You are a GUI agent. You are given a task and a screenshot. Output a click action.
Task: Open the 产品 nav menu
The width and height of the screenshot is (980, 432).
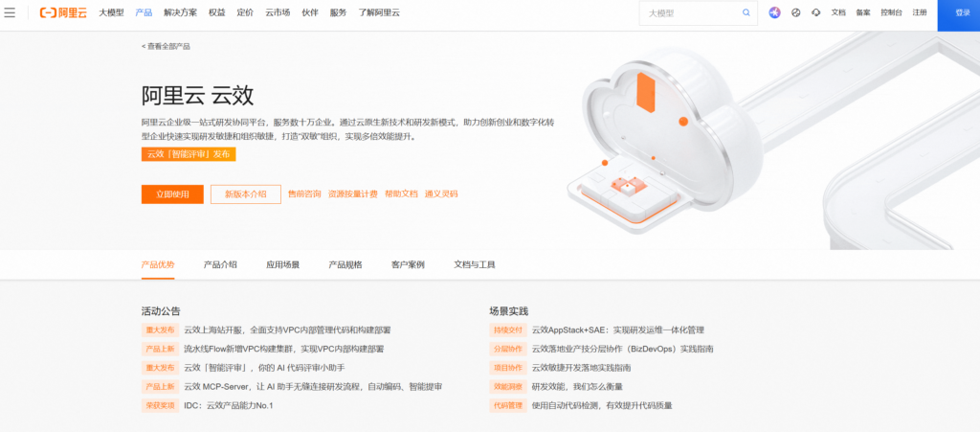(144, 12)
